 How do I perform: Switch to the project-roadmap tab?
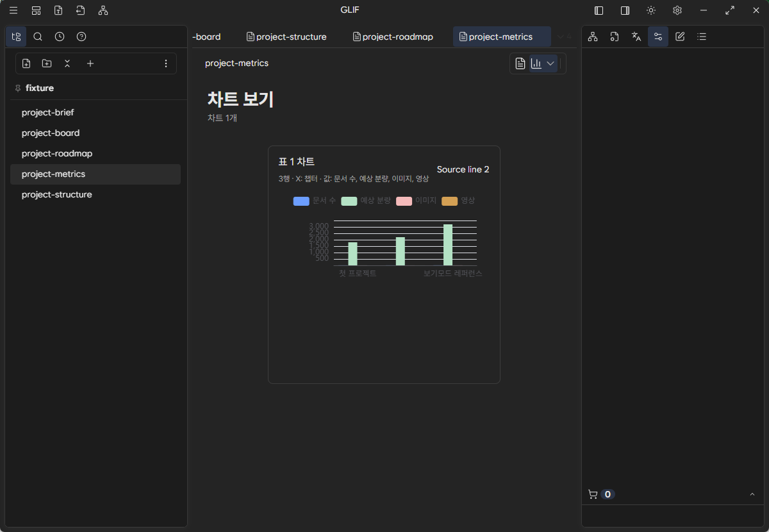(393, 37)
